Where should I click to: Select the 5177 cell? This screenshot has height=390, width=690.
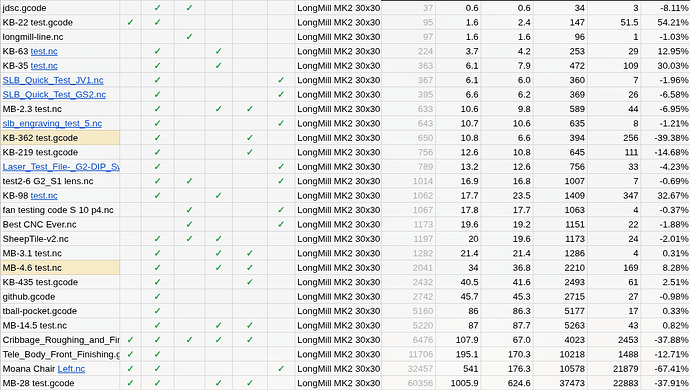560,311
